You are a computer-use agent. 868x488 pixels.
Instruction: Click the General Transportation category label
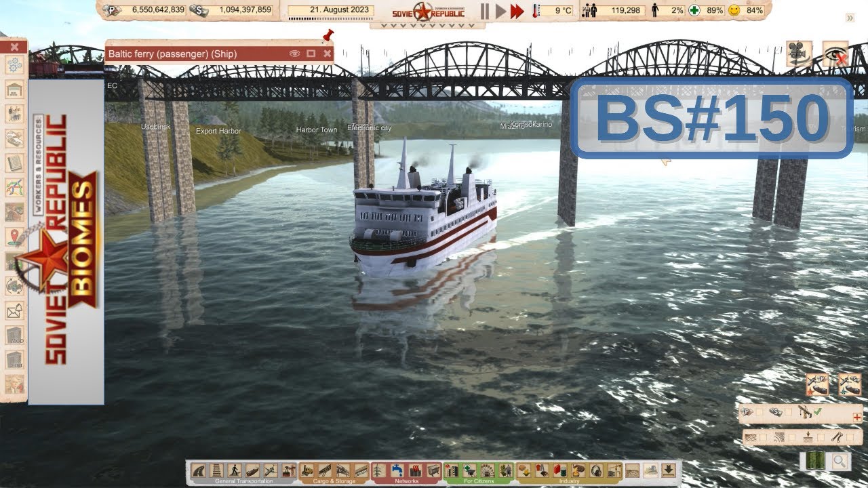tap(243, 481)
